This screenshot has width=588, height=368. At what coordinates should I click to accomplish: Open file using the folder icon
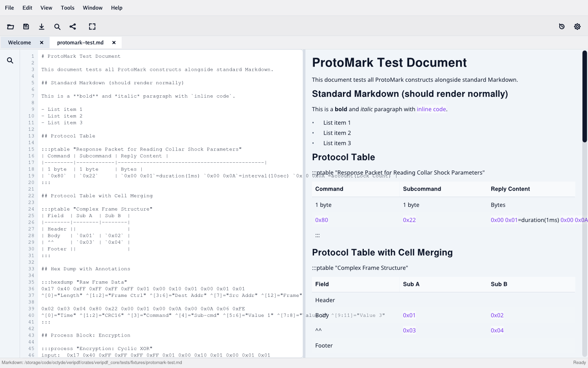(x=11, y=27)
